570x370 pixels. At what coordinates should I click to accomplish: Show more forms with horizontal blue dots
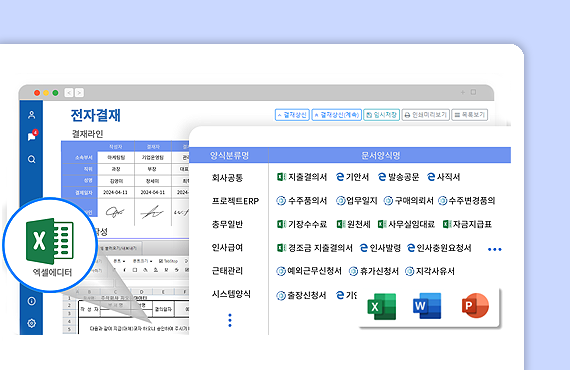(x=495, y=249)
